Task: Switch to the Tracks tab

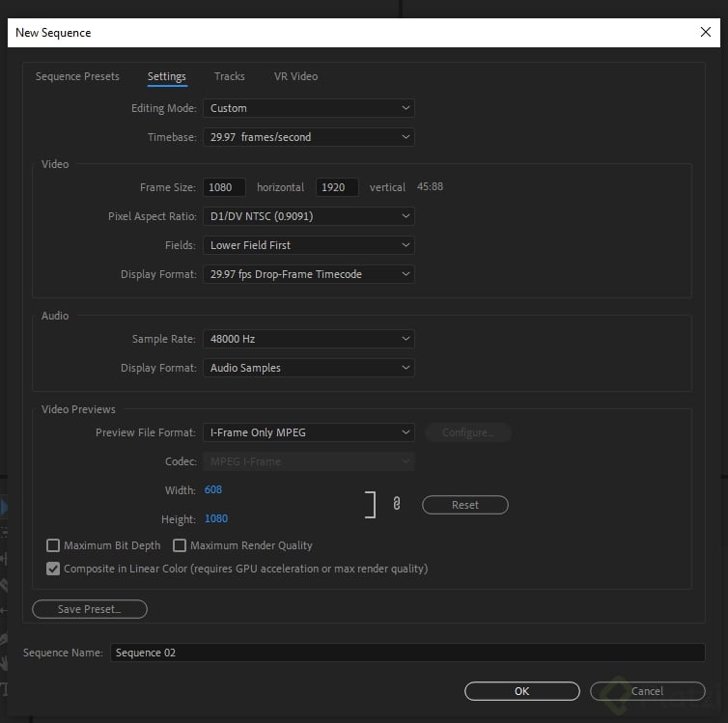Action: (230, 76)
